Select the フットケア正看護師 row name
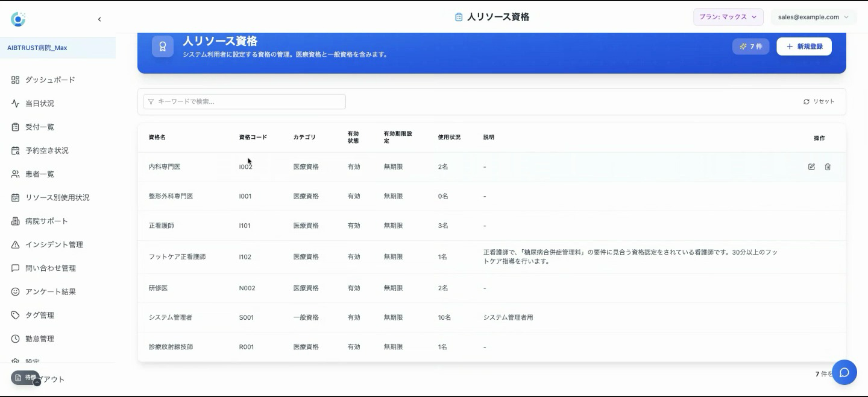Screen dimensions: 868x397 (177, 257)
